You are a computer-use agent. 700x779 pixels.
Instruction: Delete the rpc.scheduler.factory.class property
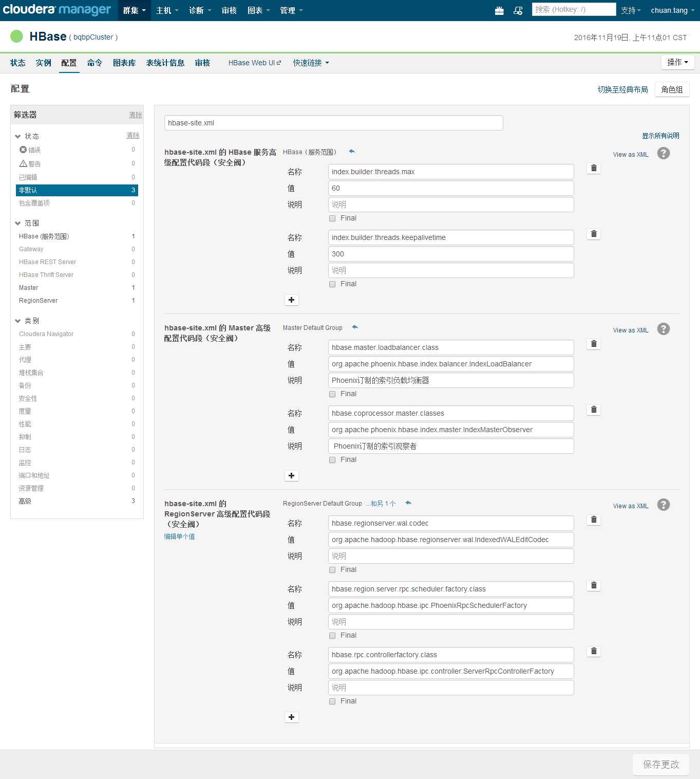coord(594,586)
